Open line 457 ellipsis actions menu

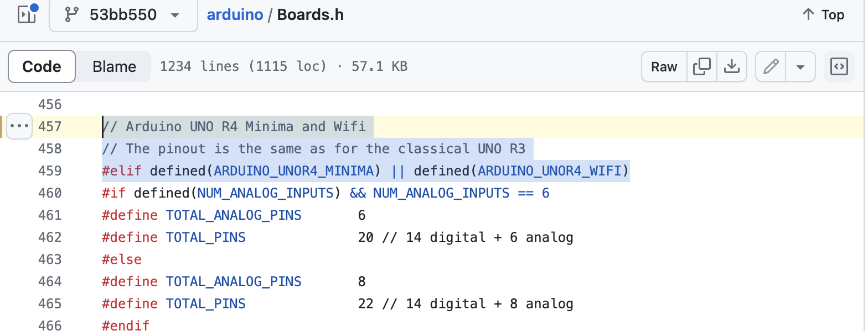[x=19, y=126]
